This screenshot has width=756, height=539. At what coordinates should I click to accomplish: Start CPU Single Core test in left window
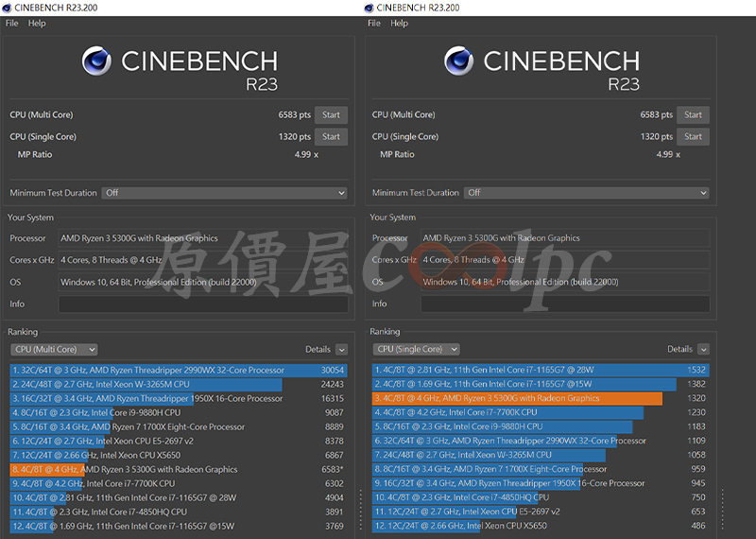tap(331, 136)
